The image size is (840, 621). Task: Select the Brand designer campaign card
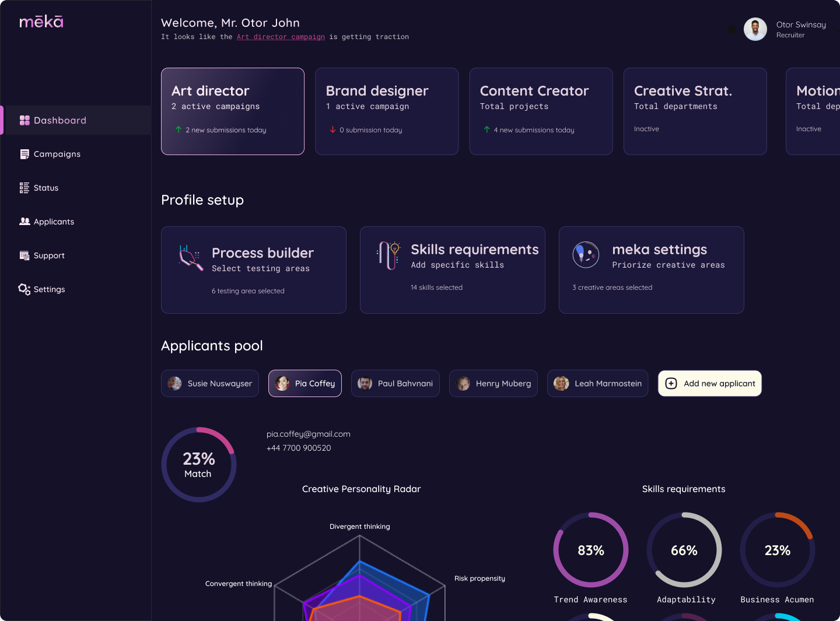tap(386, 111)
